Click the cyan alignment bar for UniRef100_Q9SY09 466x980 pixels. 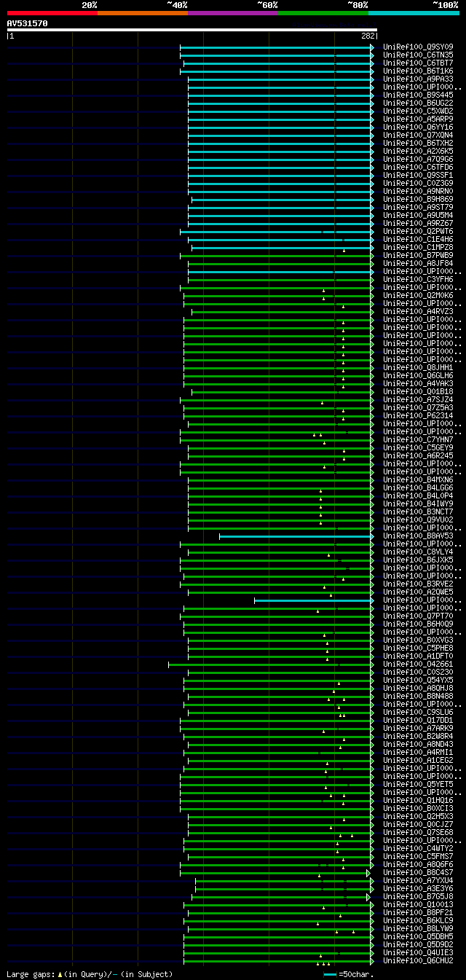click(277, 47)
